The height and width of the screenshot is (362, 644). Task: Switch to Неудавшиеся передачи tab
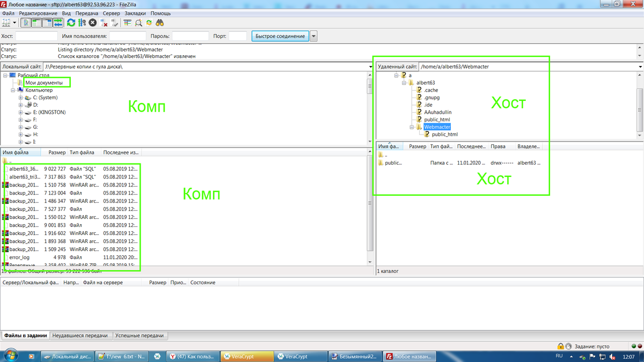point(80,335)
